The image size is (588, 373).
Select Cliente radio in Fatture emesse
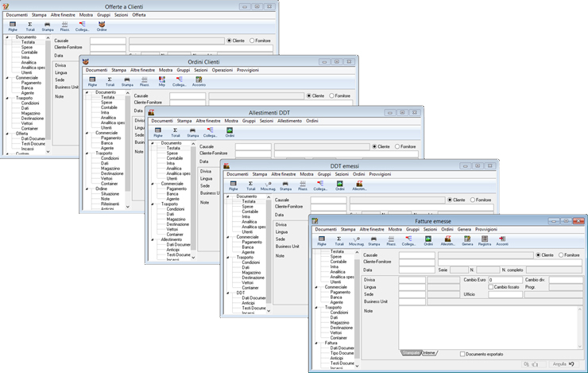coord(538,254)
